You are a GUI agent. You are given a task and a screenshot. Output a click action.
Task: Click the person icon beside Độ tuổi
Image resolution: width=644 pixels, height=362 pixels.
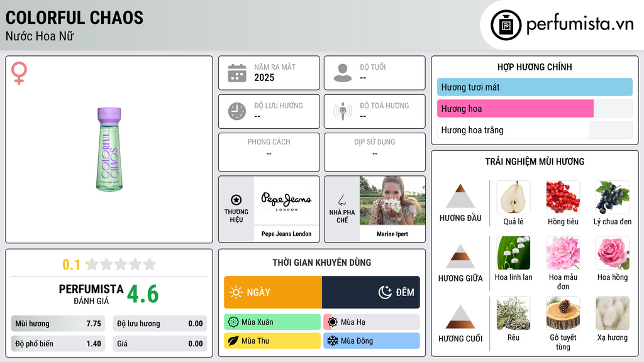tap(343, 73)
